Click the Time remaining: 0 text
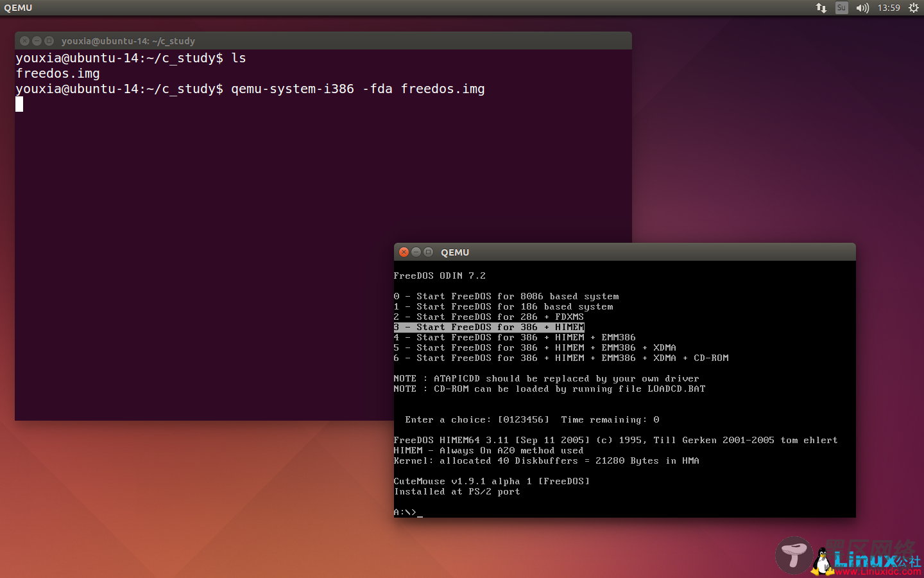924x578 pixels. [x=610, y=419]
